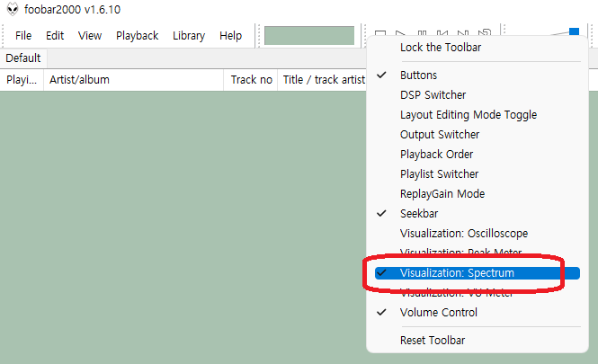Open the File menu

(x=23, y=35)
